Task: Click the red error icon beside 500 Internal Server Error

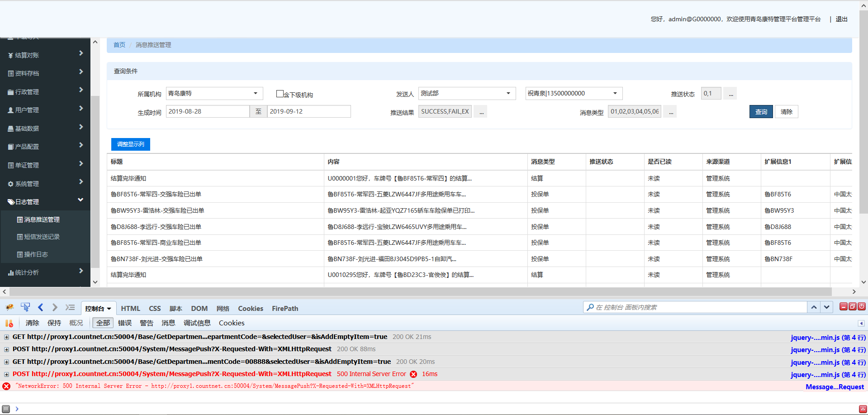Action: 413,374
